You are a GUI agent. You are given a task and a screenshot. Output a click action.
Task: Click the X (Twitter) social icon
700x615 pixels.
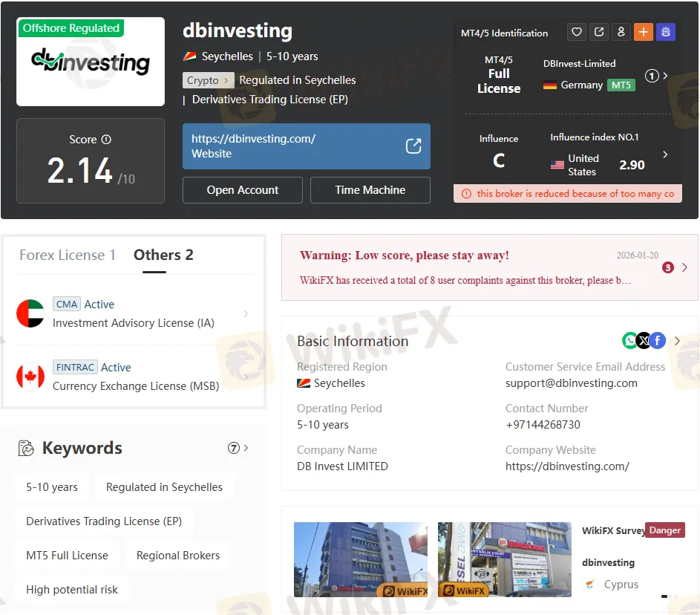click(644, 340)
